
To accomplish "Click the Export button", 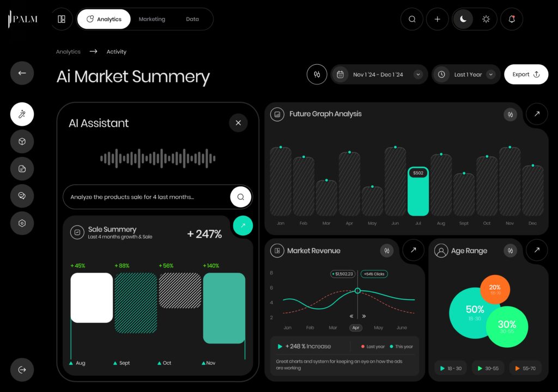I will pos(526,75).
